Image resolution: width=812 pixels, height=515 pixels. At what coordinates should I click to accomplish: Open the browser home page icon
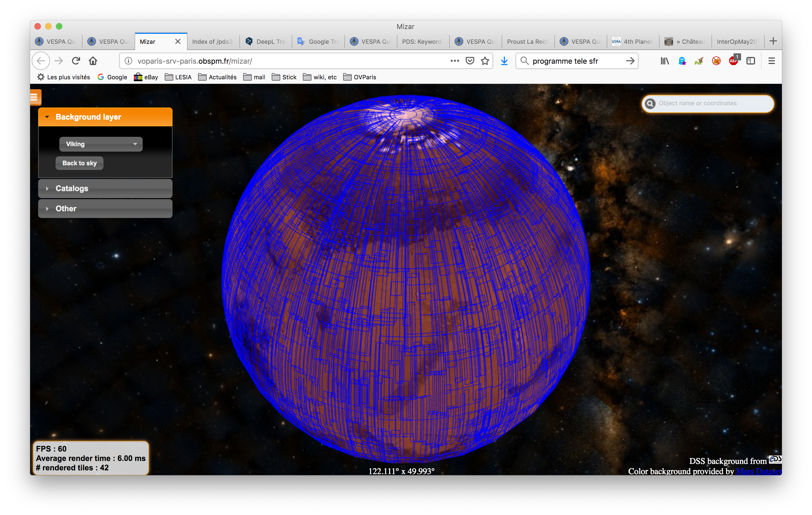pyautogui.click(x=93, y=61)
